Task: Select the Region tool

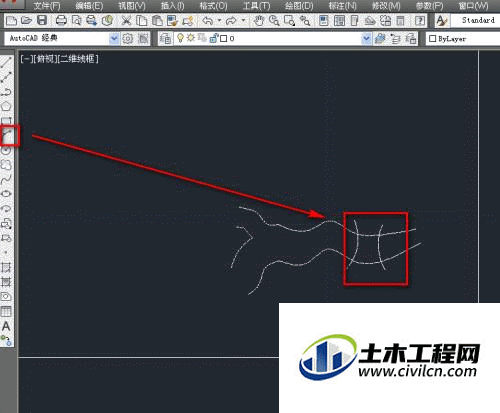Action: coord(6,296)
